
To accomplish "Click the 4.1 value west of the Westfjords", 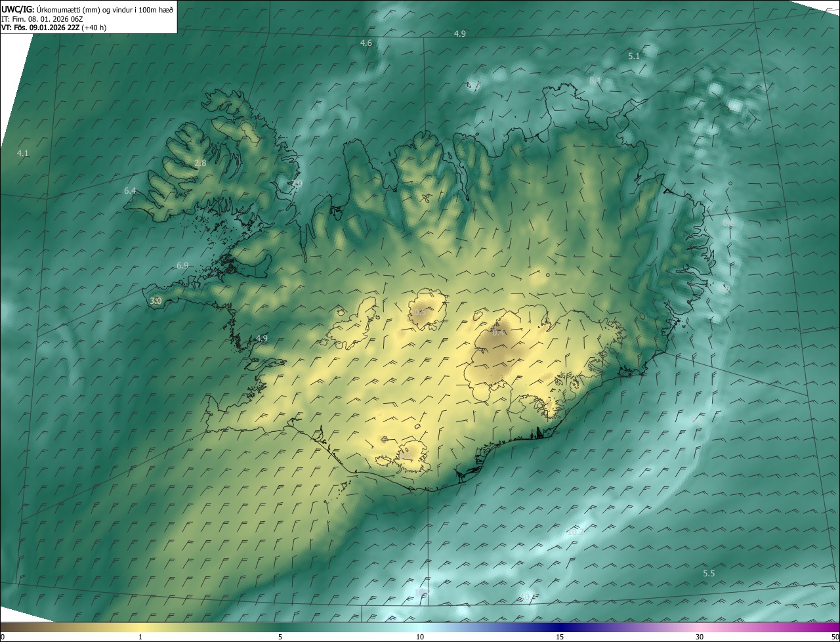I will pos(23,153).
